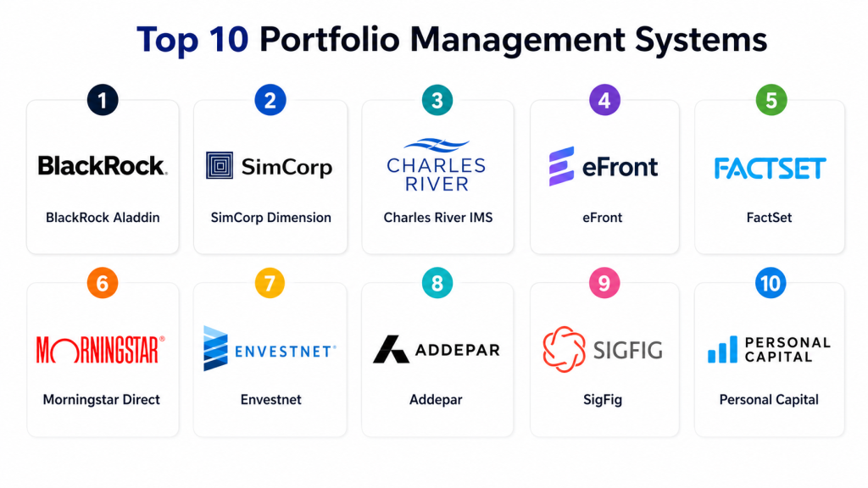Click the number 1 dark circle badge
Screen dimensions: 868x488
click(x=103, y=101)
